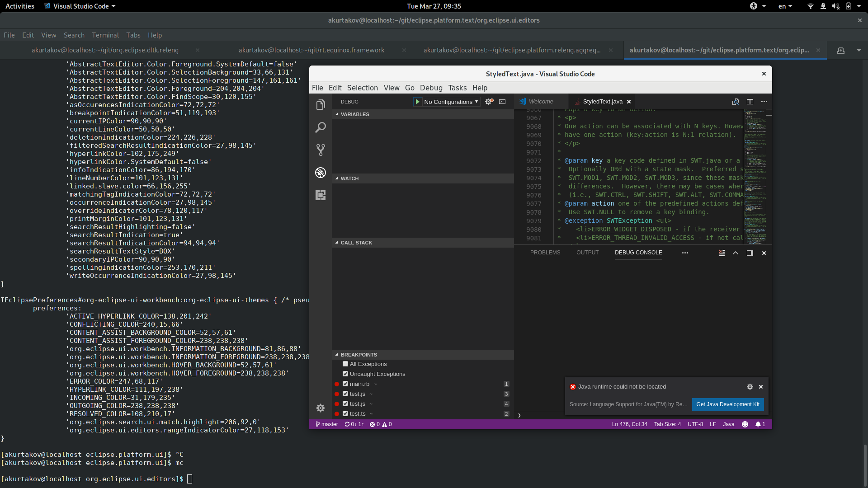Open more panel tabs ellipsis
Screen dimensions: 868x488
685,253
